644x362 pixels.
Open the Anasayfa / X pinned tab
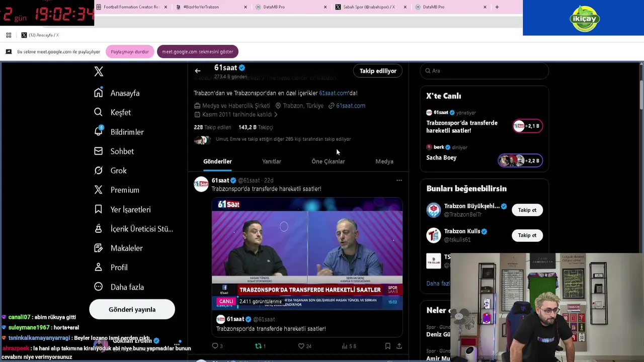(39, 35)
